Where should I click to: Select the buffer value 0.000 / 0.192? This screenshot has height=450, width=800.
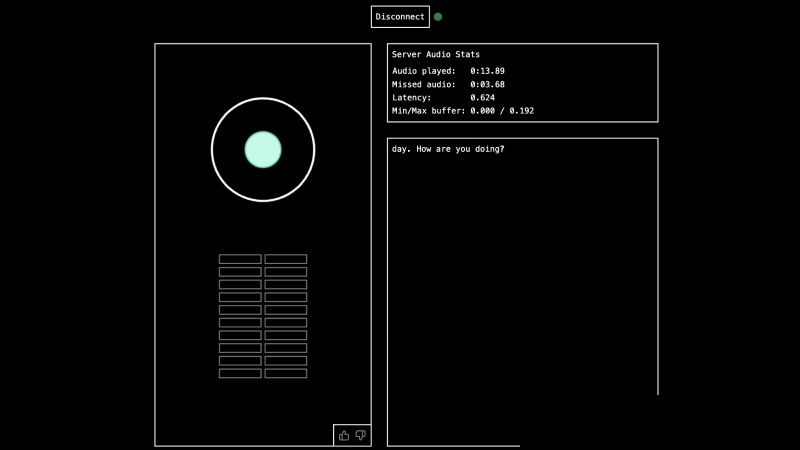pos(502,111)
